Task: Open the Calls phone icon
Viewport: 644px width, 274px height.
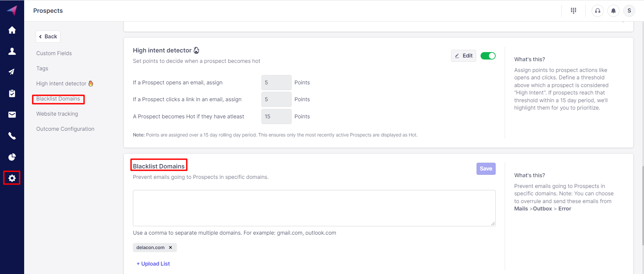Action: [12, 136]
